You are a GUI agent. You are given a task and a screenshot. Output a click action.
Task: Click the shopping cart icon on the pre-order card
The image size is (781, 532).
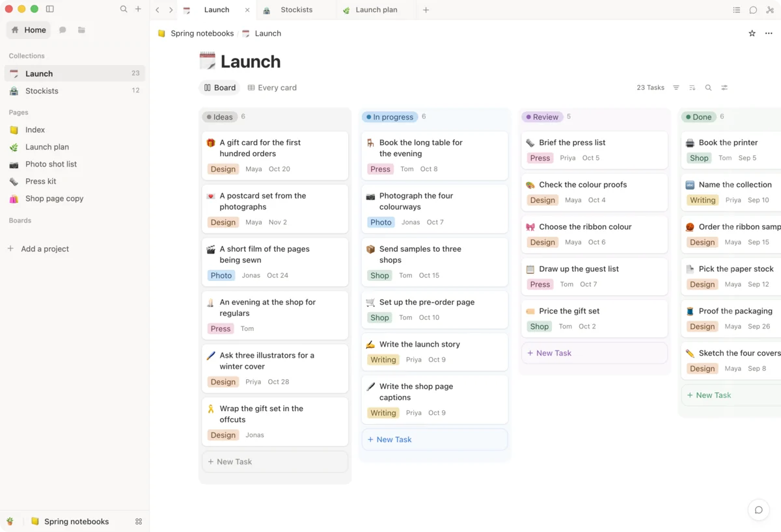(x=370, y=302)
